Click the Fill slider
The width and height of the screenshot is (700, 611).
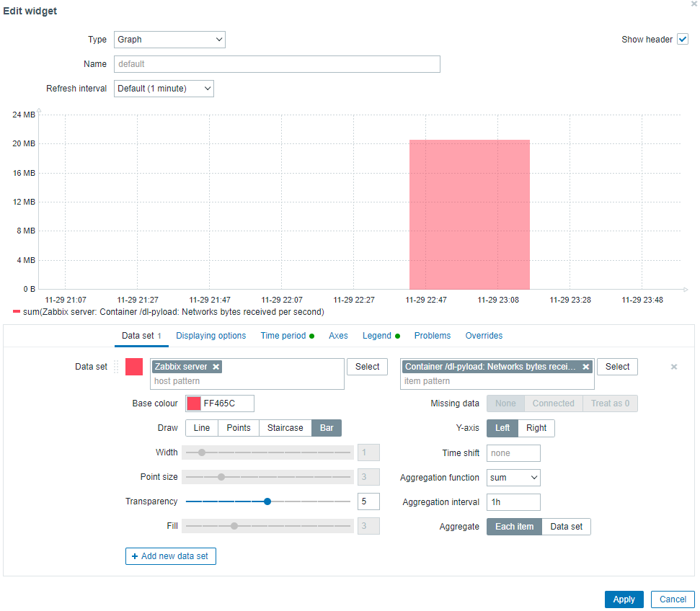click(x=268, y=526)
